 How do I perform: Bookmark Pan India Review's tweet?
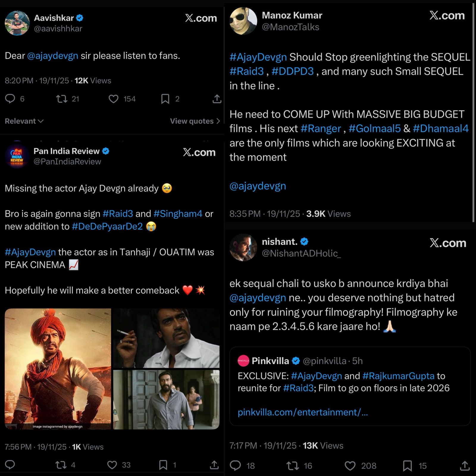[x=163, y=465]
